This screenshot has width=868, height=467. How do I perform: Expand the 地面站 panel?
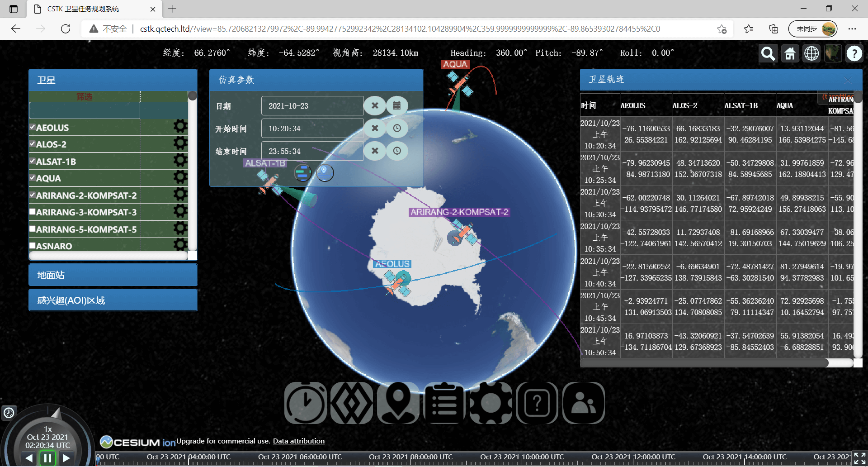(113, 275)
